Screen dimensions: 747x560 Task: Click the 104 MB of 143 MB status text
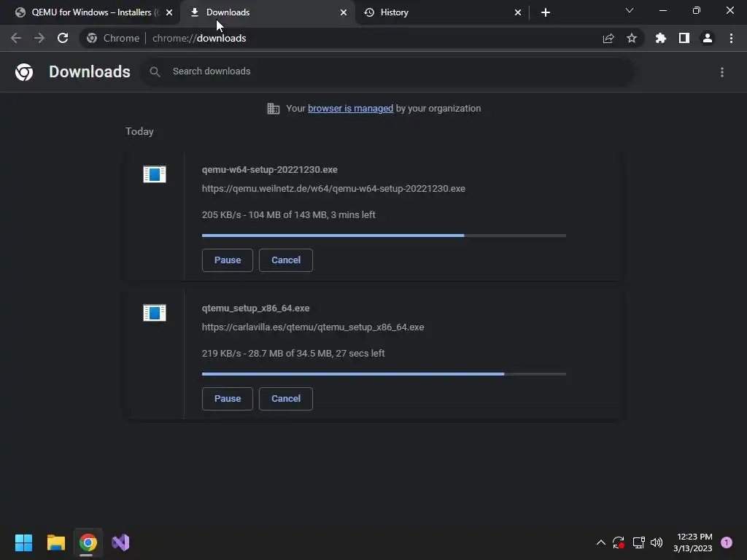point(287,215)
